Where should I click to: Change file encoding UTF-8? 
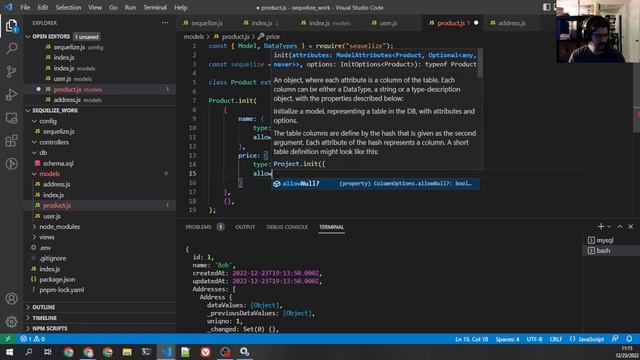coord(534,339)
